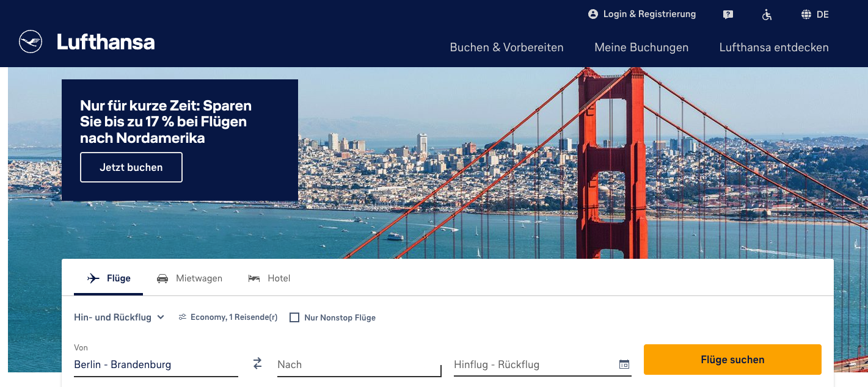Viewport: 868px width, 387px height.
Task: Click the Lufthansa crane logo icon
Action: coord(31,42)
